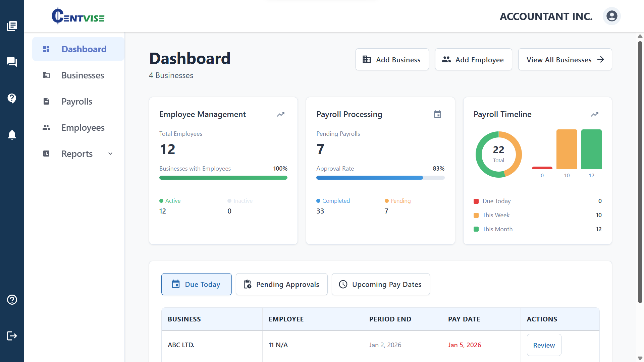The height and width of the screenshot is (362, 644).
Task: Click the Approval Rate progress bar
Action: (x=380, y=178)
